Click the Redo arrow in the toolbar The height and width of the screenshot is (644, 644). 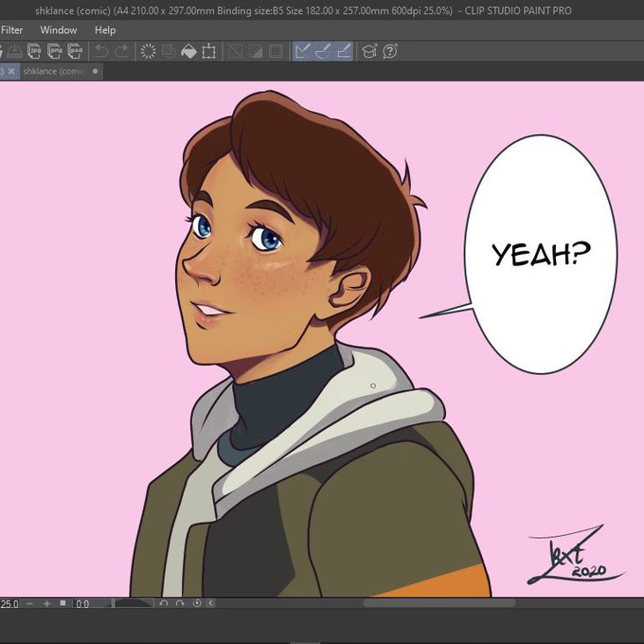pos(121,51)
